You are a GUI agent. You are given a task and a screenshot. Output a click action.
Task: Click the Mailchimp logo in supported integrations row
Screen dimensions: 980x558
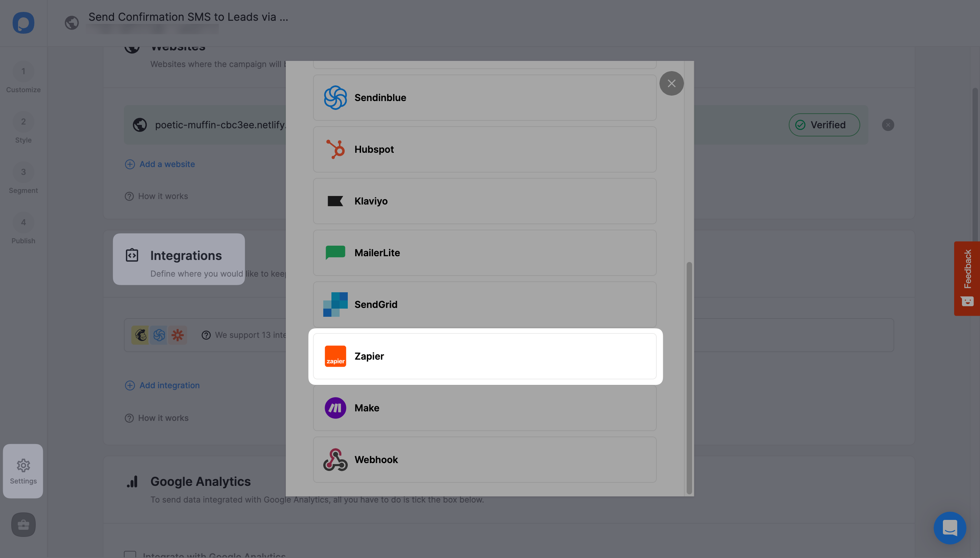140,334
